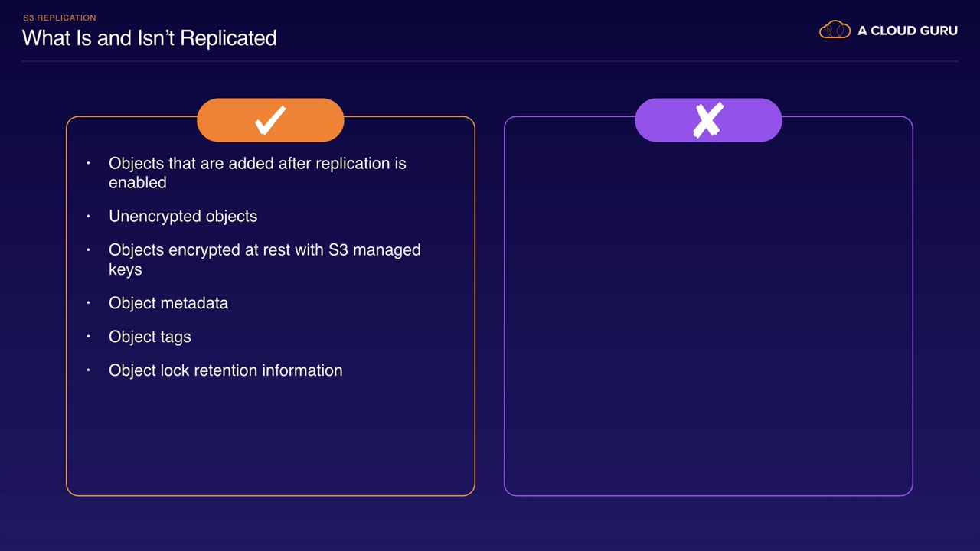Screen dimensions: 980x551
Task: Select the "Object lock retention information" text
Action: [x=226, y=370]
